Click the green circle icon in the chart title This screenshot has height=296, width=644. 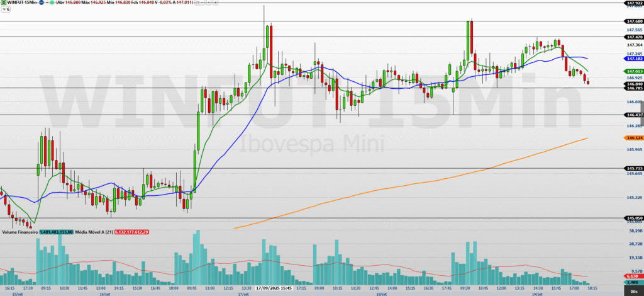pyautogui.click(x=52, y=3)
